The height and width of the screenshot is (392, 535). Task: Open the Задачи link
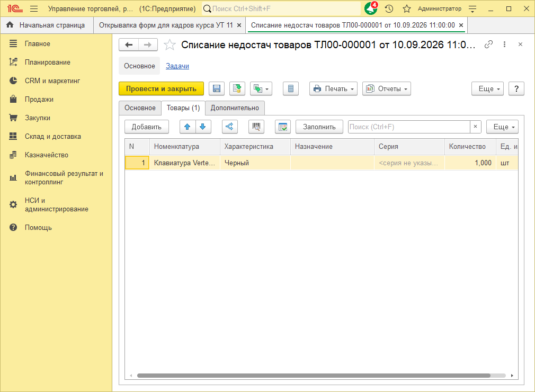(x=177, y=66)
